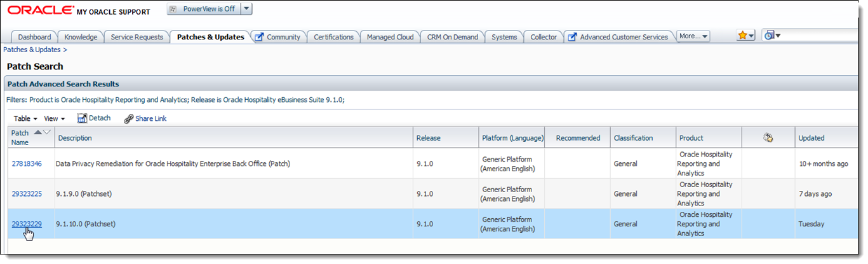This screenshot has height=264, width=868.
Task: Click the Community external link icon
Action: pos(259,37)
